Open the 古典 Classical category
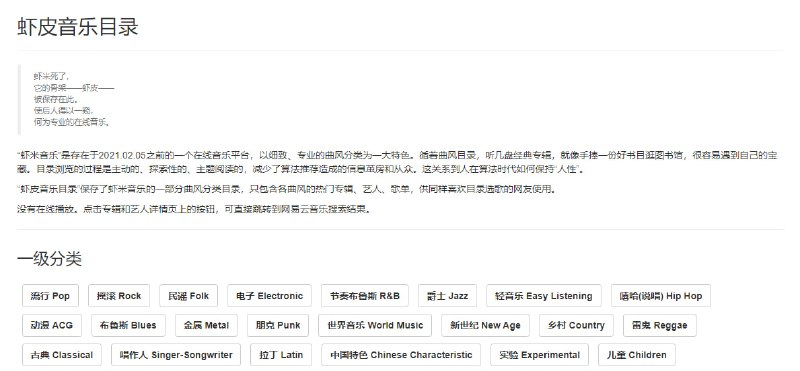This screenshot has width=800, height=371. pyautogui.click(x=62, y=355)
